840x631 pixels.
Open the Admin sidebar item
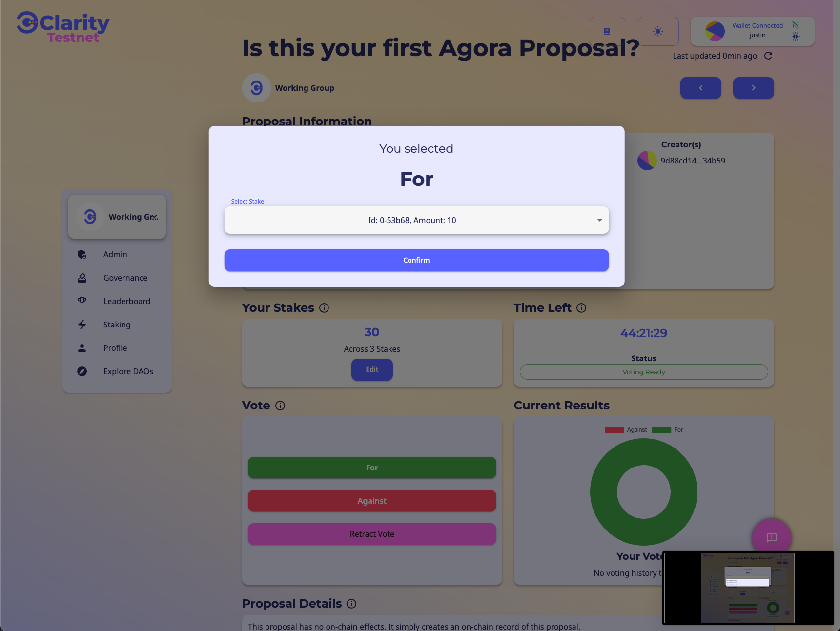(115, 254)
